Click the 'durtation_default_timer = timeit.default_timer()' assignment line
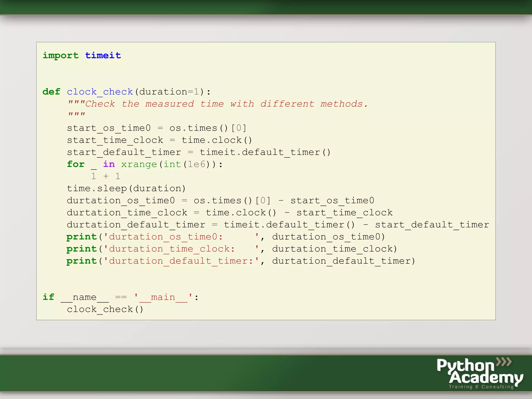 278,225
